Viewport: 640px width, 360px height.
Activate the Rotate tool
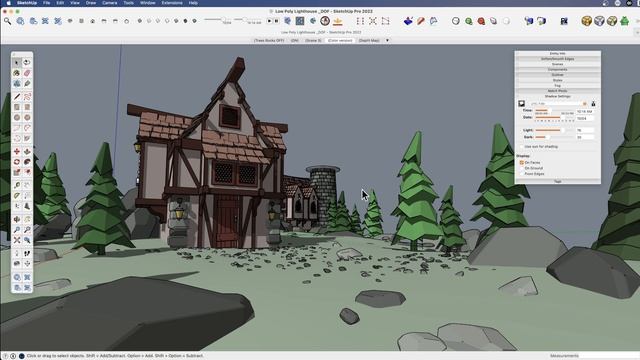(x=17, y=162)
